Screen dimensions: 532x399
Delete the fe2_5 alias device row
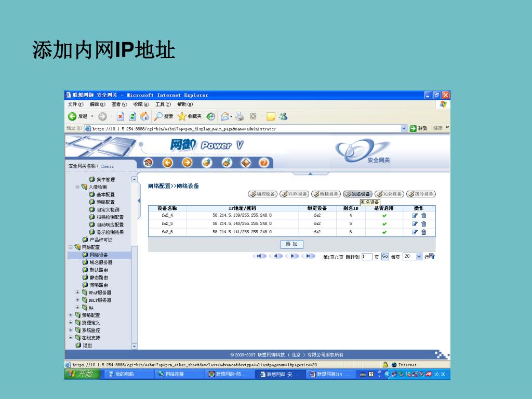click(x=423, y=223)
